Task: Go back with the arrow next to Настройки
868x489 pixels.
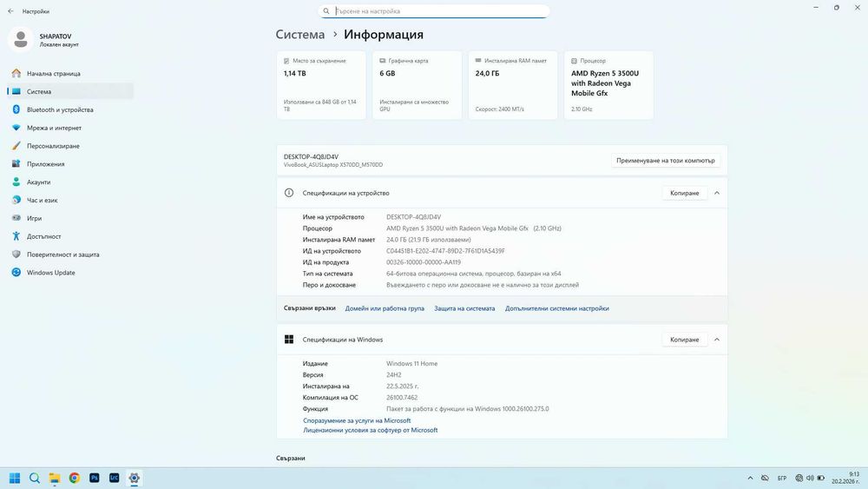Action: [x=10, y=11]
